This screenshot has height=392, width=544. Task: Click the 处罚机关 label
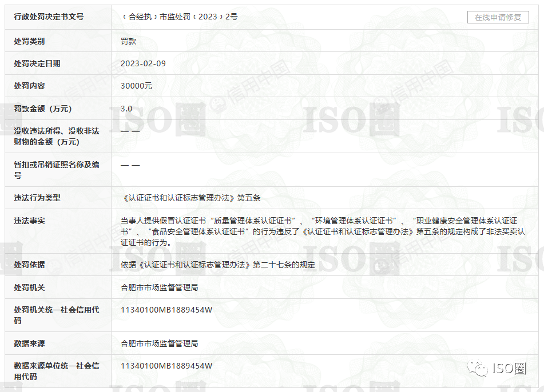point(30,287)
